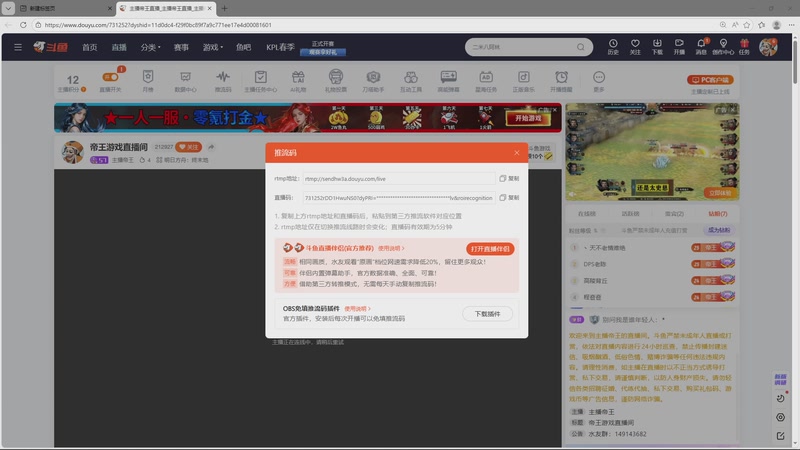Click the 成为钻粉 button

pyautogui.click(x=719, y=230)
